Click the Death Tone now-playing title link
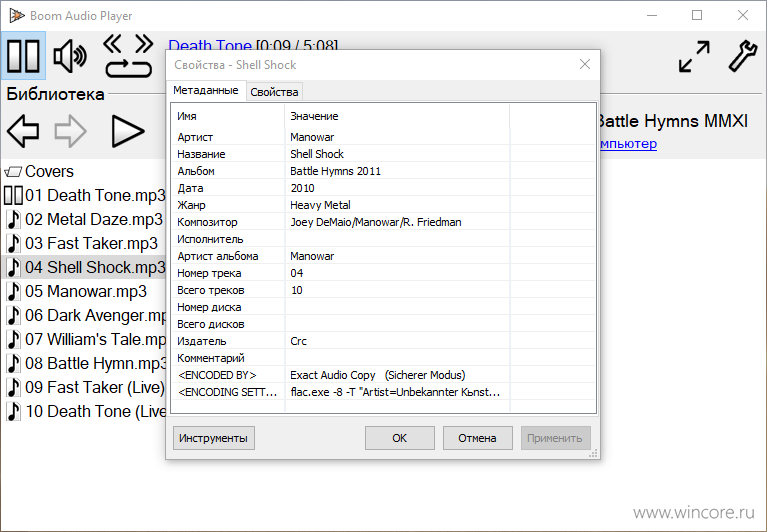 click(209, 45)
